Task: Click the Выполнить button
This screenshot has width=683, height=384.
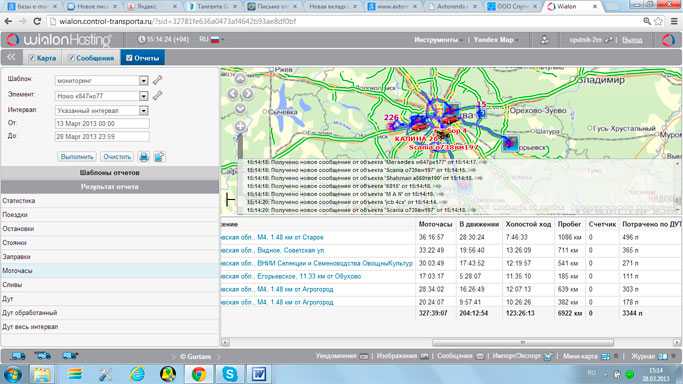Action: (x=77, y=157)
